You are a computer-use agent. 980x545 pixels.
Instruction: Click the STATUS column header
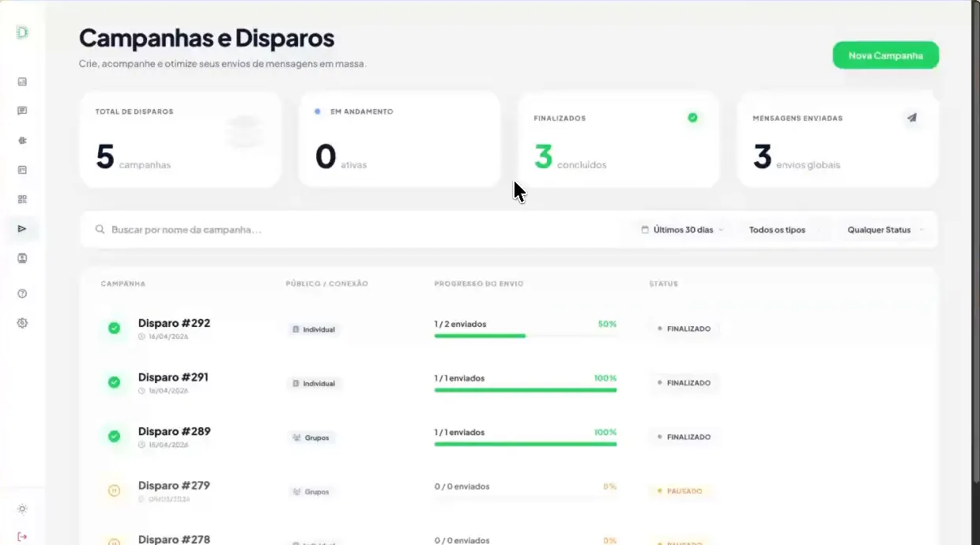pyautogui.click(x=663, y=284)
